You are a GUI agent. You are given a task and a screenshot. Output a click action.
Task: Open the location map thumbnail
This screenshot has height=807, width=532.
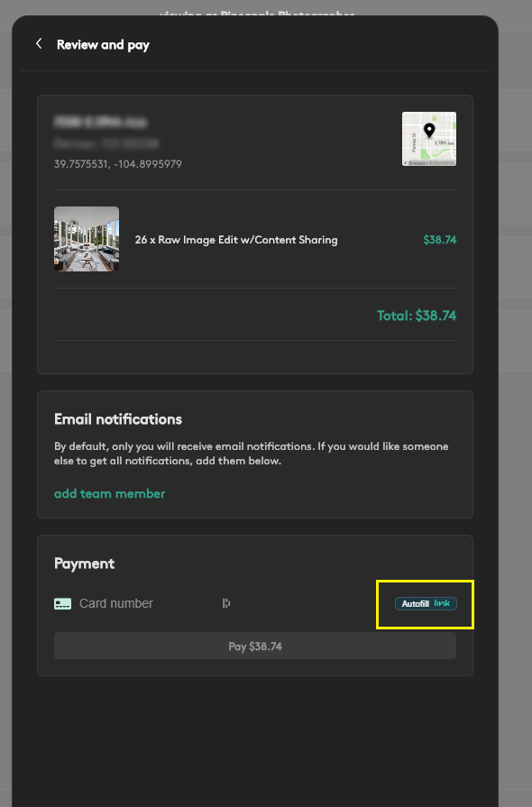point(429,139)
